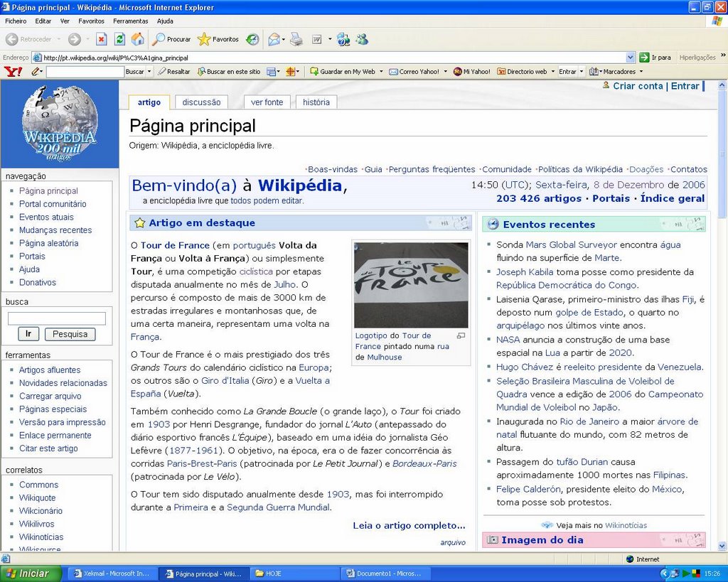The image size is (728, 582).
Task: Click the orange crosshair anti-spy icon
Action: [x=290, y=72]
